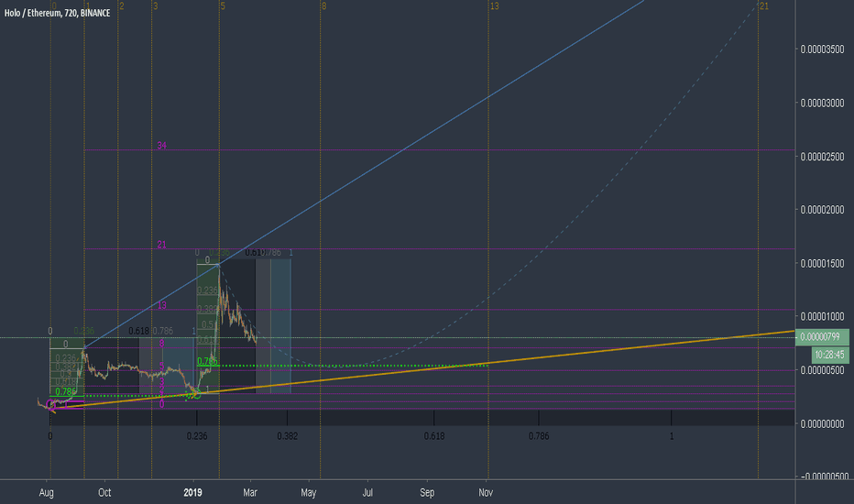Click the current price tag 0.00000799
Viewport: 854px width, 504px height.
click(x=822, y=336)
